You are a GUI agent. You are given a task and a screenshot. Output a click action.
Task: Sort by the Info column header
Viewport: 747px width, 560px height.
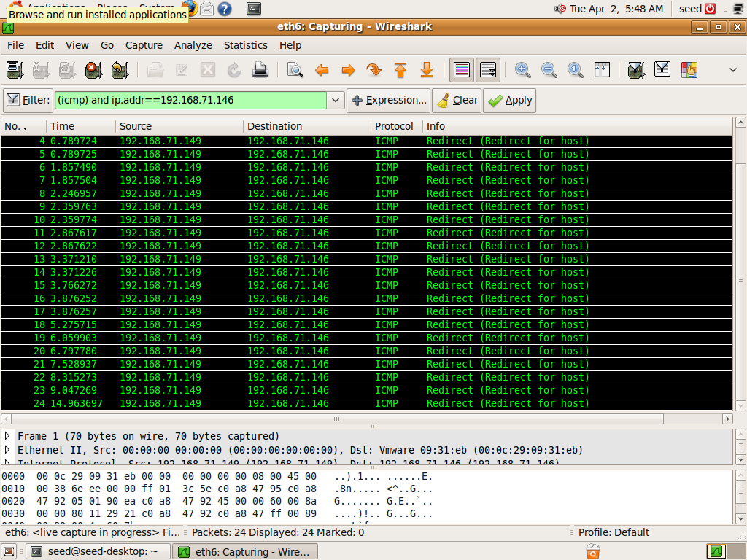point(578,126)
